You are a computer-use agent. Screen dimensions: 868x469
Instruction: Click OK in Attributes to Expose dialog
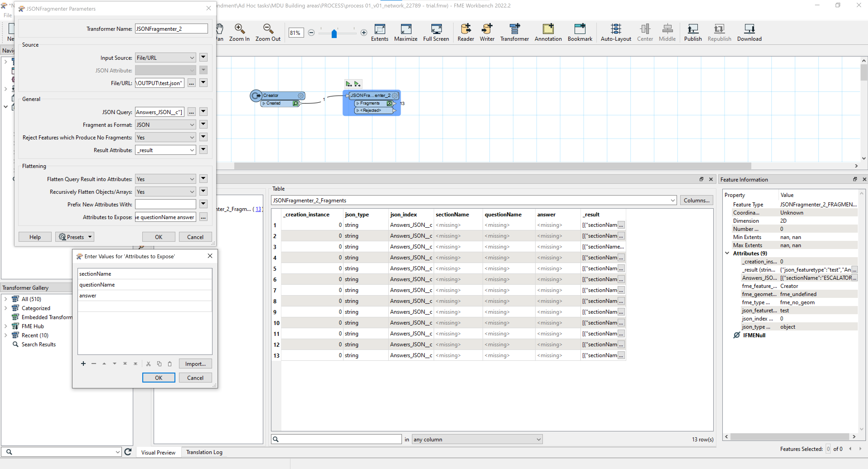tap(159, 378)
